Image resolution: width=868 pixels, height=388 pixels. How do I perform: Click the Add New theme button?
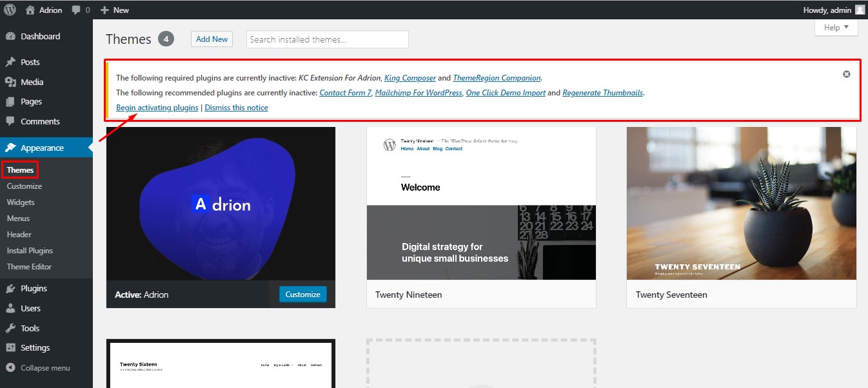212,39
